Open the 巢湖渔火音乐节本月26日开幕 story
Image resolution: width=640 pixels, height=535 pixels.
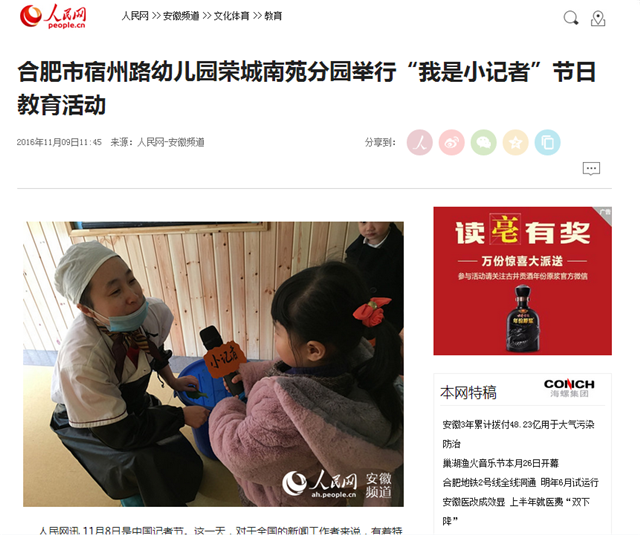click(x=500, y=463)
